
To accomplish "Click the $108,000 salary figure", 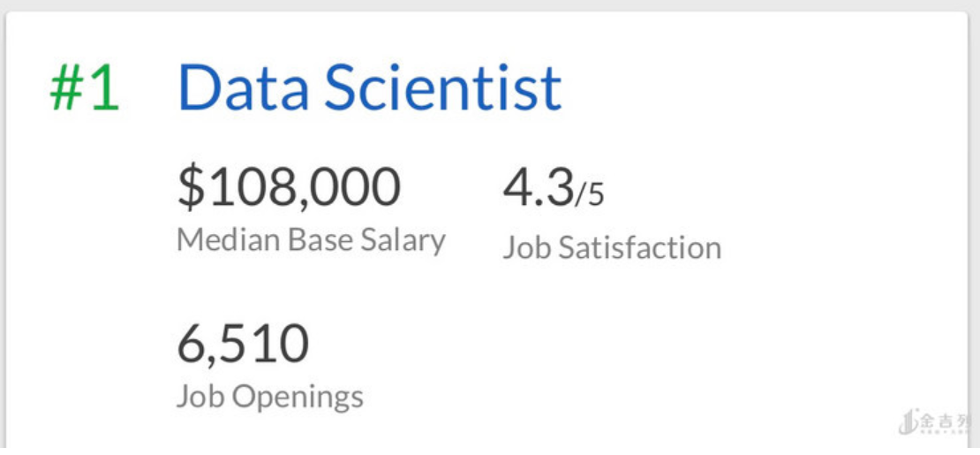I will 289,187.
